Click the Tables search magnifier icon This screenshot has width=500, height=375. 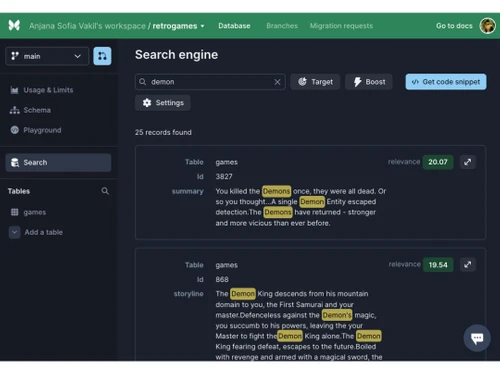coord(105,191)
